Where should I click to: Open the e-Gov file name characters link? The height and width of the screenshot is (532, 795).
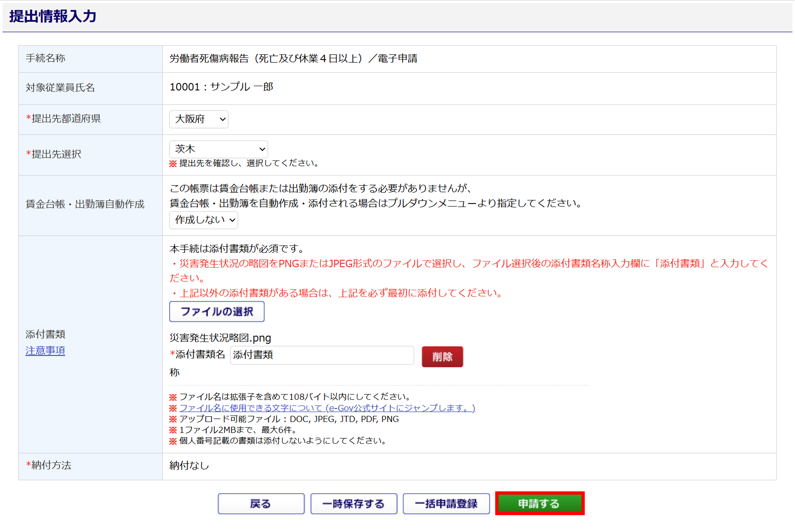click(x=327, y=408)
